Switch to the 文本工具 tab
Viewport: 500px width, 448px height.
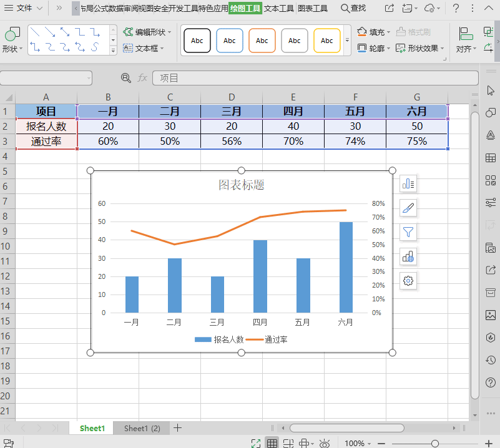(x=278, y=8)
